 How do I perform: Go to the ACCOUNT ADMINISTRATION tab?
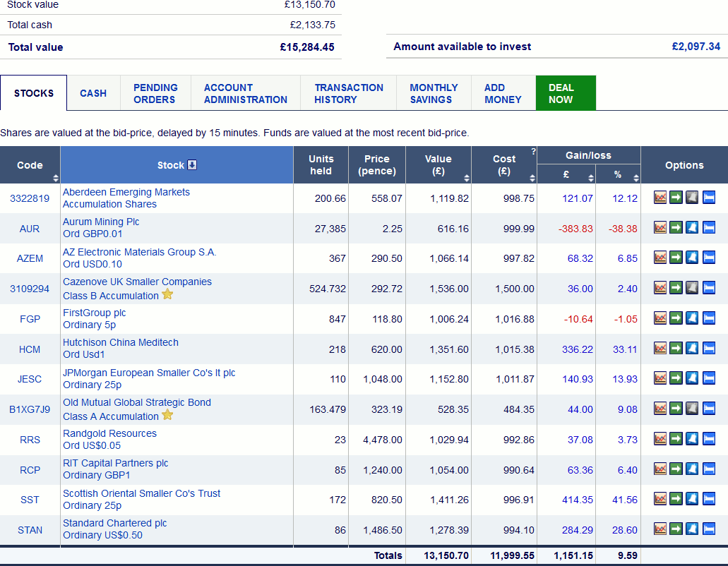pyautogui.click(x=246, y=93)
